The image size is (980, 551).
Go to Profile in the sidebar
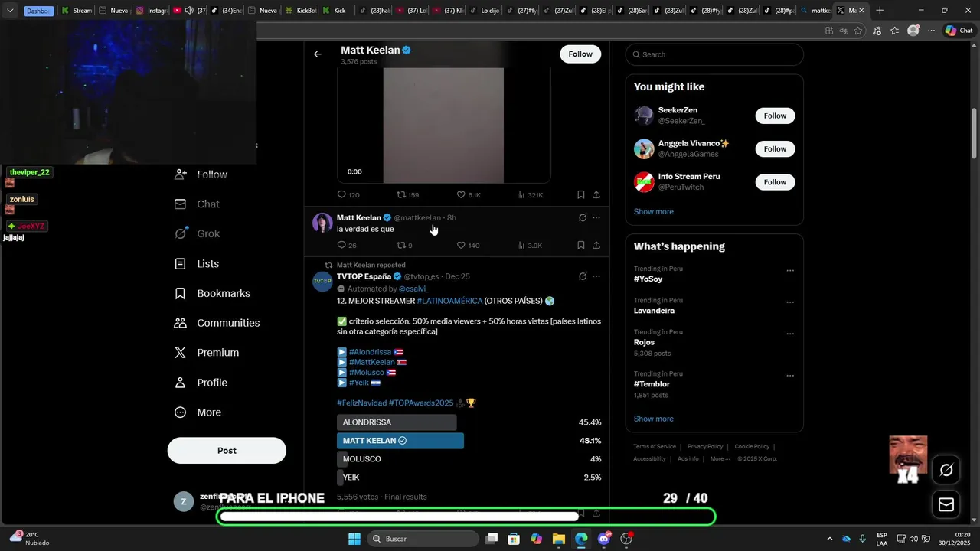(x=201, y=383)
